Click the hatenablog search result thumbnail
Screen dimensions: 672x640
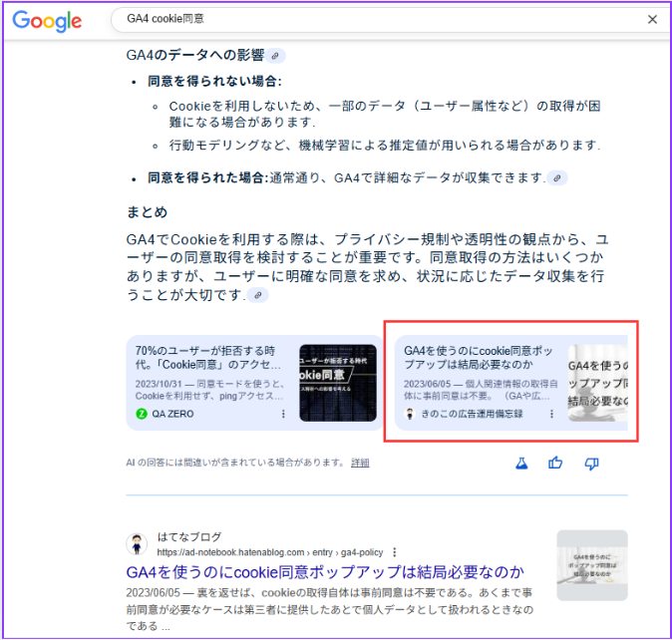click(592, 565)
